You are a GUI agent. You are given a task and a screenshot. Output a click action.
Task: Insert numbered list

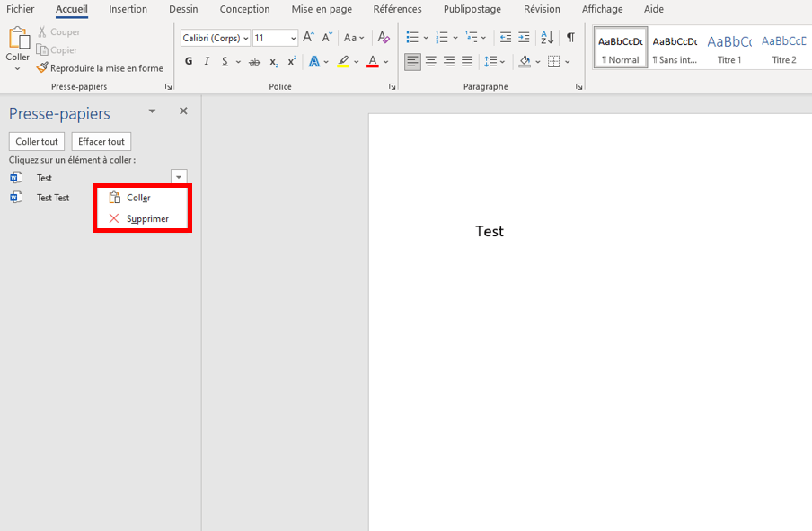[x=442, y=38]
